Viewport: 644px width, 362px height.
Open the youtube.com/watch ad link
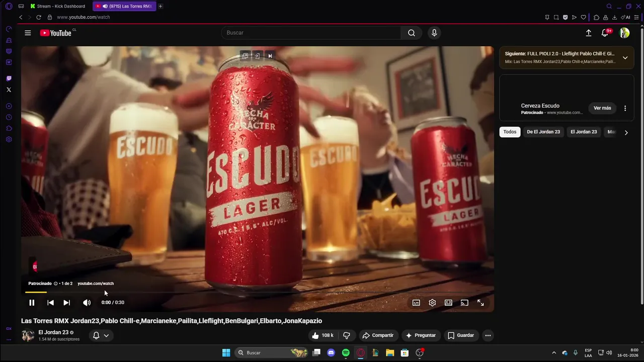(96, 284)
